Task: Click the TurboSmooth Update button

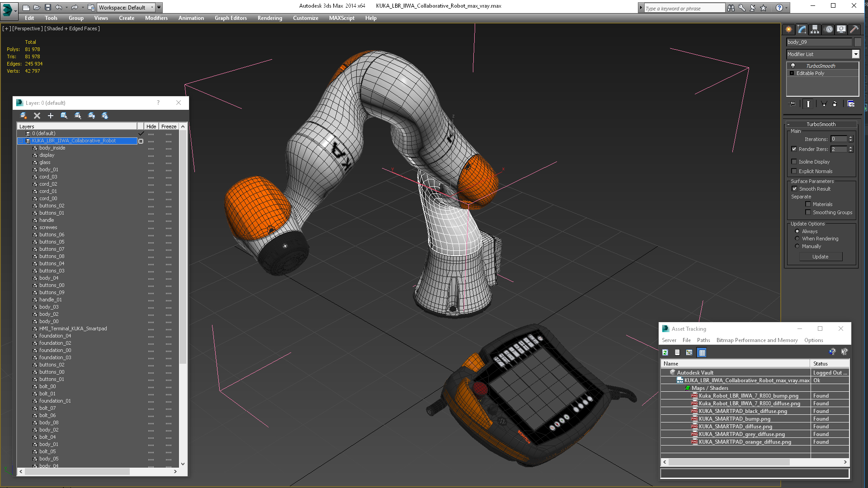Action: (x=820, y=257)
